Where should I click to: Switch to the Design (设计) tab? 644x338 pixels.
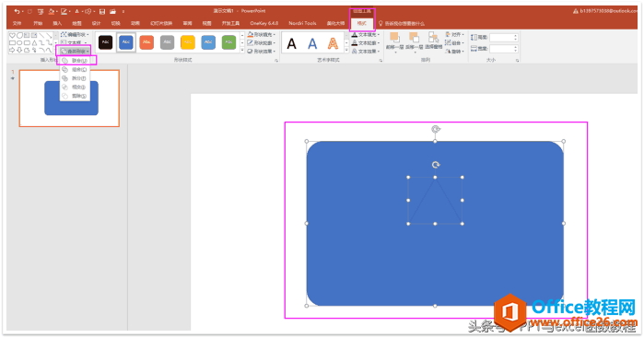click(x=96, y=23)
